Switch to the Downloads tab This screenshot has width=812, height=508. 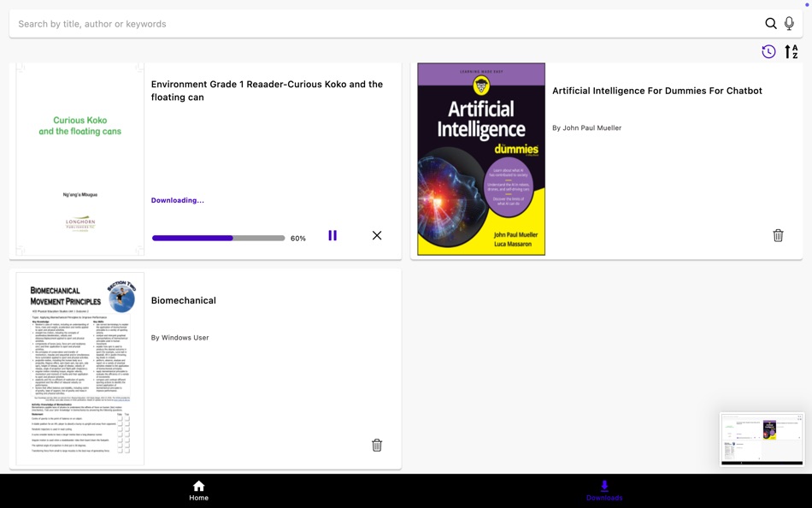coord(605,491)
